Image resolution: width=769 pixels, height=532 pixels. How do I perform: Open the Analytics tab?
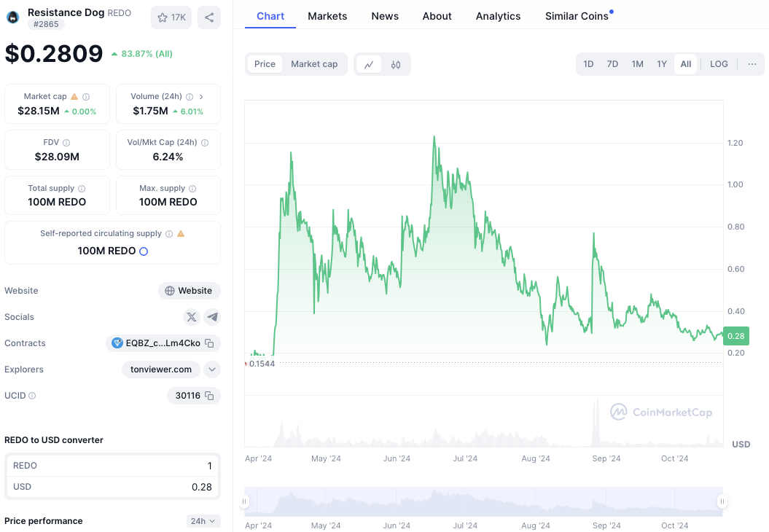498,16
